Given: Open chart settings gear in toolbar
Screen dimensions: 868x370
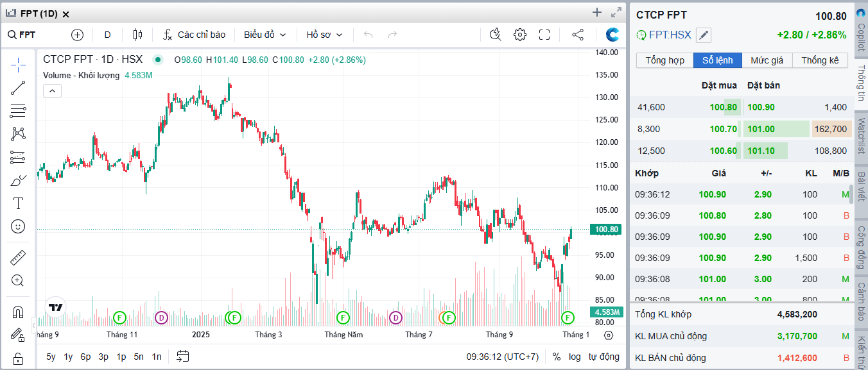Looking at the screenshot, I should (520, 35).
